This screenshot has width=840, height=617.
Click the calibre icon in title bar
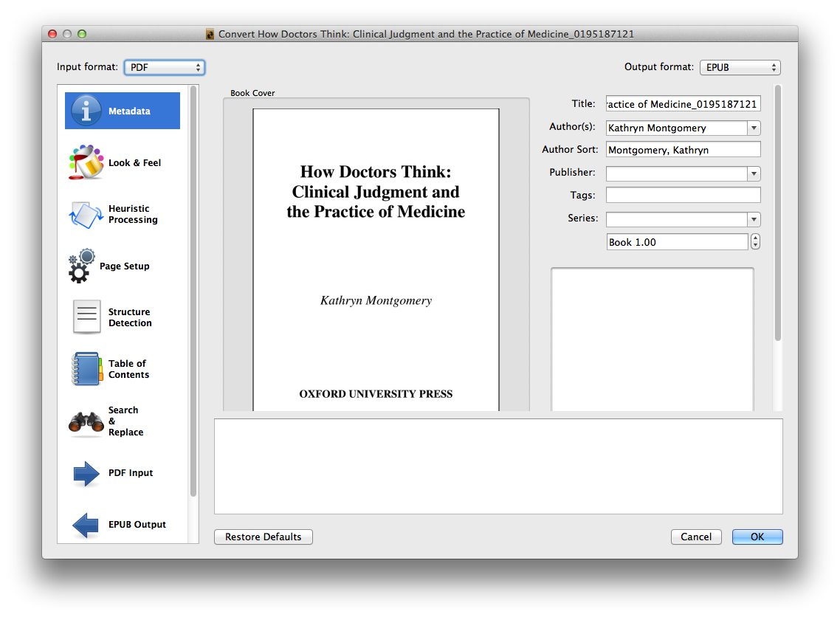coord(210,34)
